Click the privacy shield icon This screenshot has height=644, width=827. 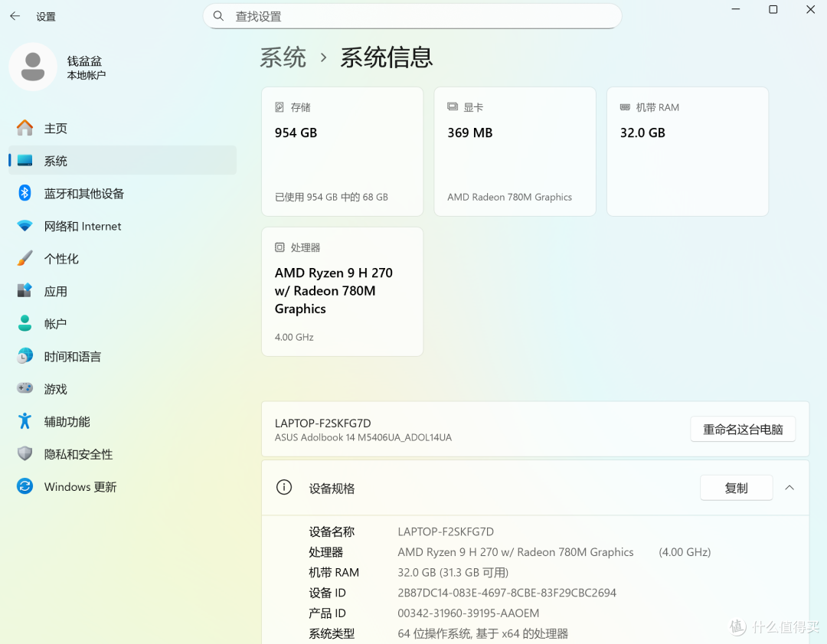(25, 453)
